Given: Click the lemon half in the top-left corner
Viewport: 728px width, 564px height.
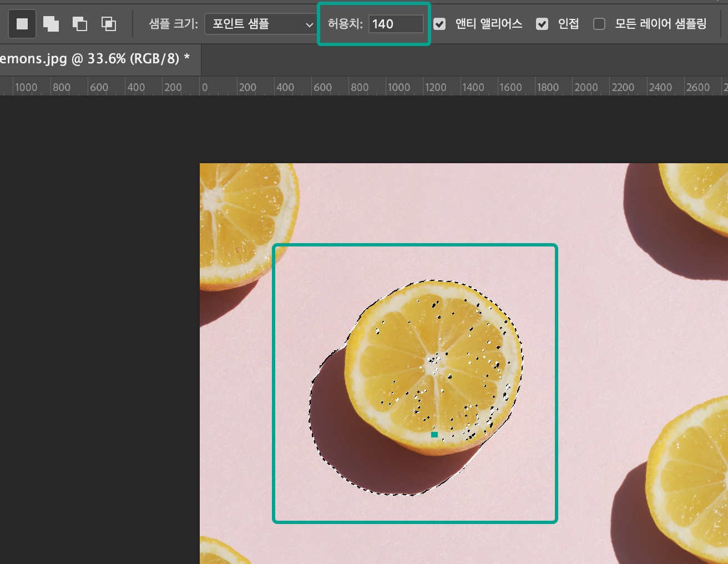Looking at the screenshot, I should (x=244, y=225).
